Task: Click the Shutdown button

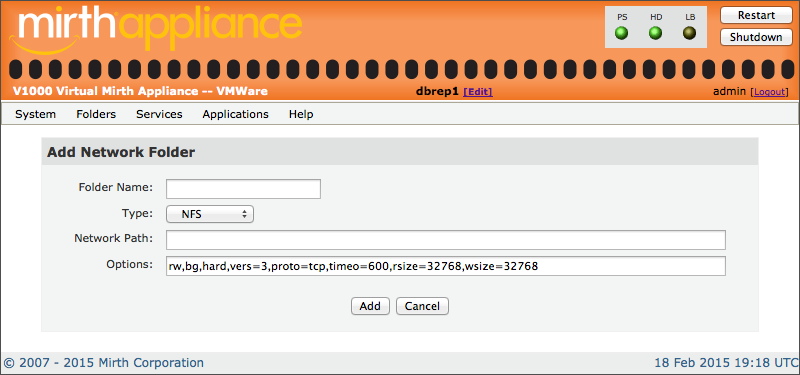Action: [x=756, y=37]
